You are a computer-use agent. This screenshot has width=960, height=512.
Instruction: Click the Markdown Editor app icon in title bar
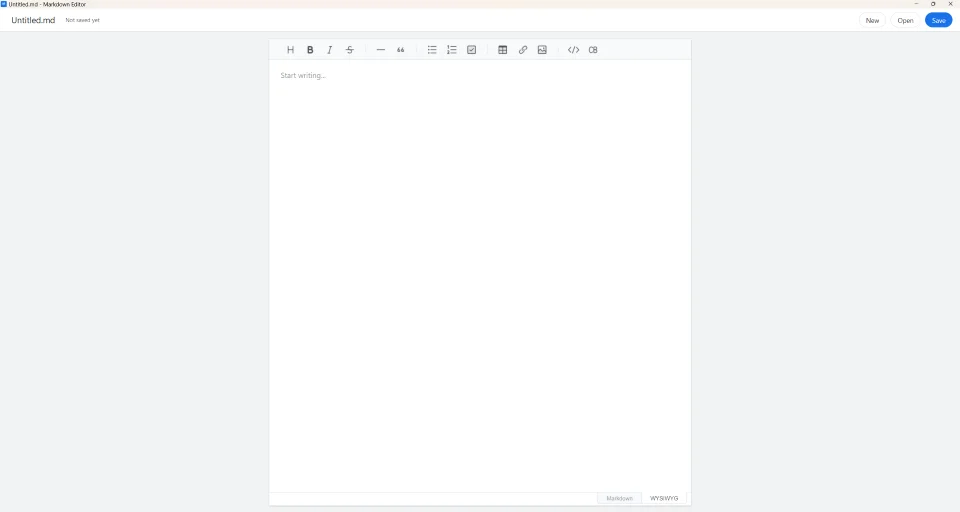(x=4, y=4)
